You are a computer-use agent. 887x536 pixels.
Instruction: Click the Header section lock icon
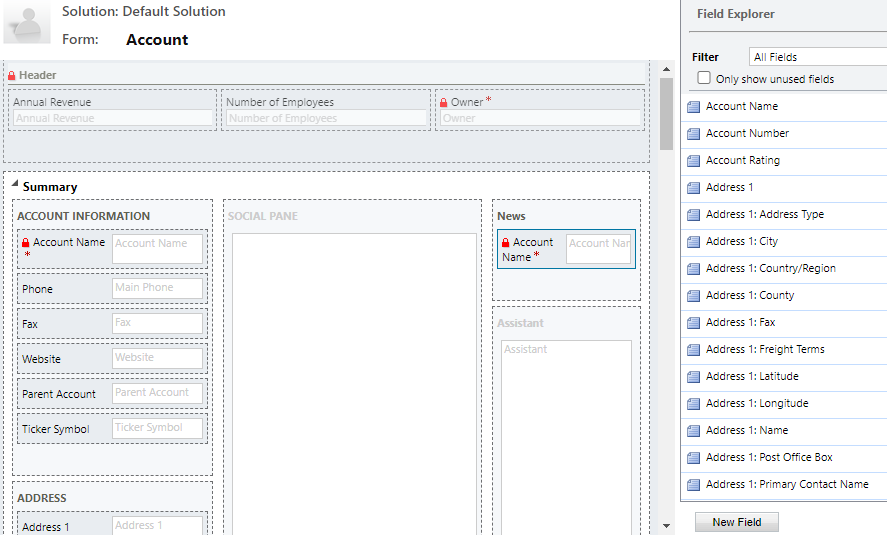[11, 75]
